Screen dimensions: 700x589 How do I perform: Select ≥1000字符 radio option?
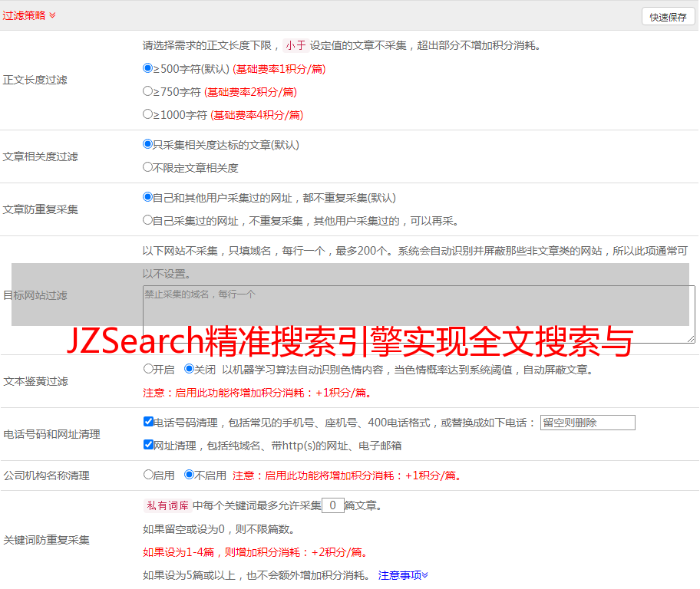pos(148,114)
